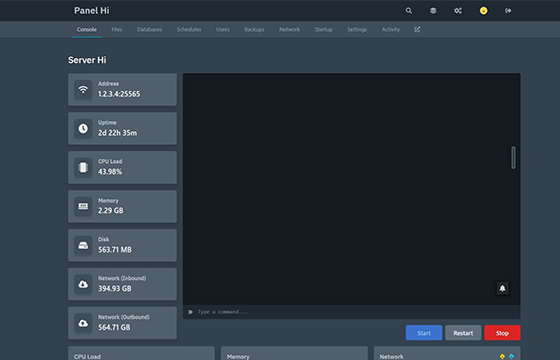Click the CPU Load graph panel title

coord(88,356)
